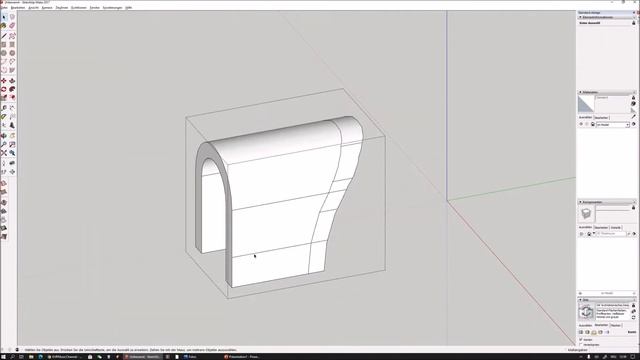The height and width of the screenshot is (360, 640).
Task: Collapse the Materialien panel
Action: (x=580, y=92)
